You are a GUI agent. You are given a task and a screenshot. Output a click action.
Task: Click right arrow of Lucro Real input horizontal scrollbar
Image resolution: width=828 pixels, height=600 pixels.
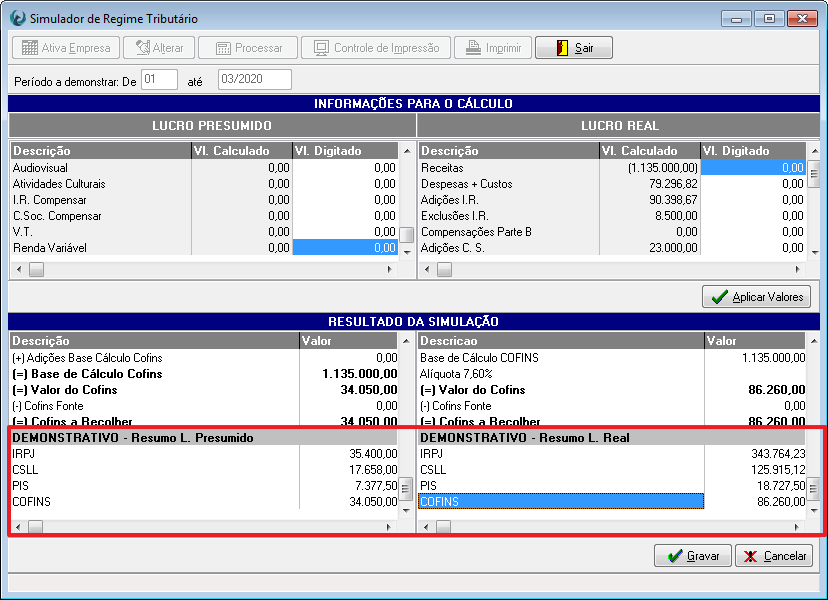[797, 269]
